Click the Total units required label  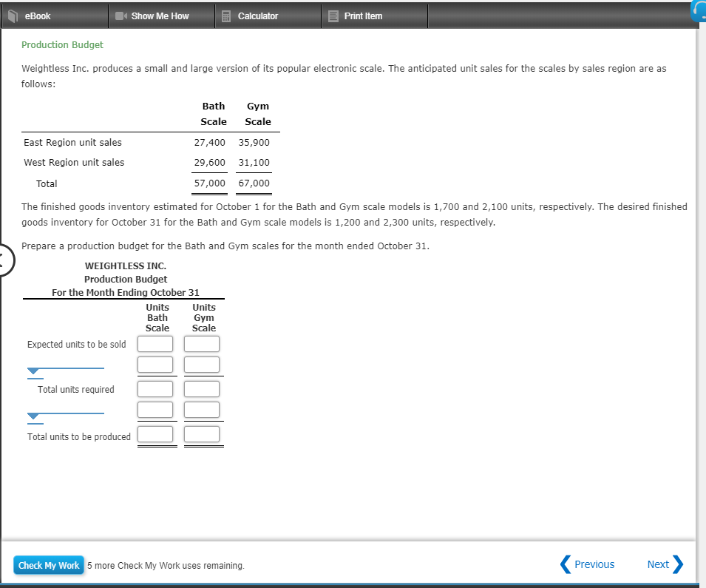click(75, 389)
